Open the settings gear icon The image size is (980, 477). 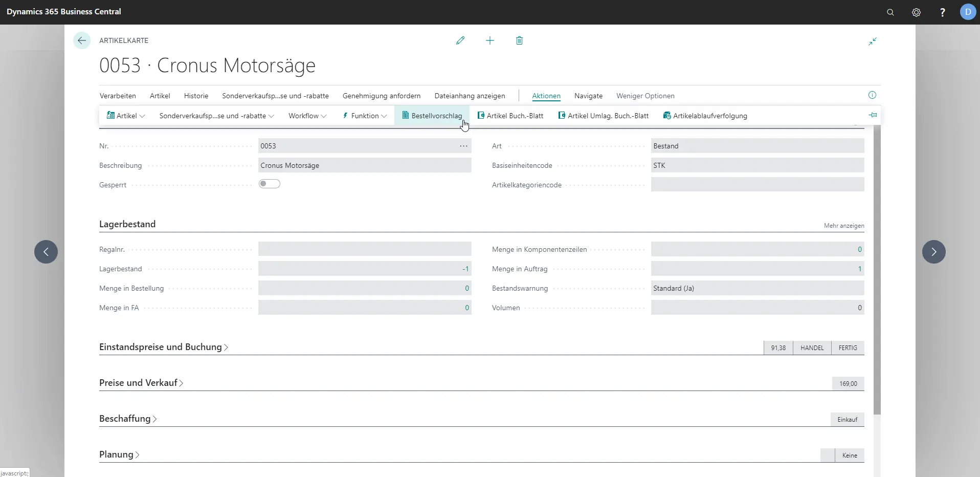[917, 12]
